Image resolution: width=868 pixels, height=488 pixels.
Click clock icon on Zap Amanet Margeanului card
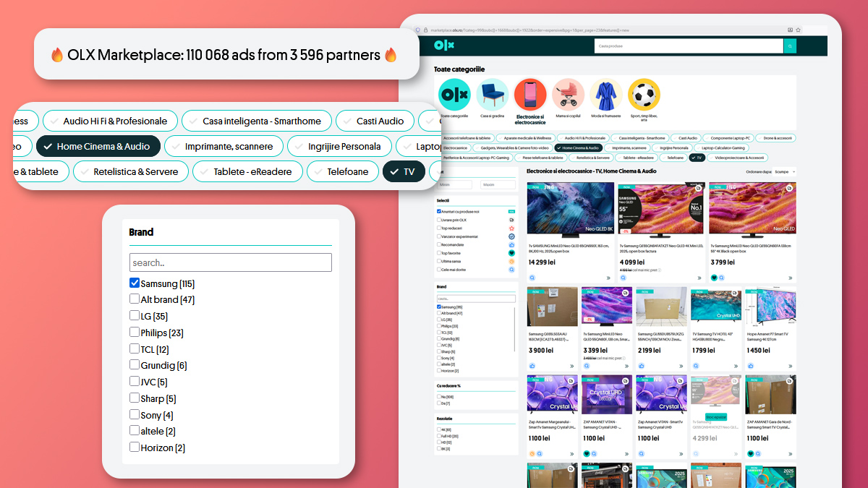532,453
